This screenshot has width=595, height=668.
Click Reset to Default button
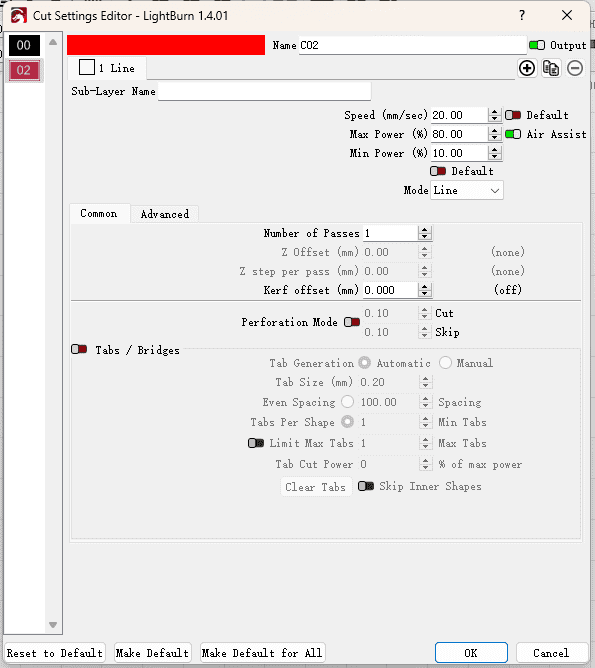coord(55,653)
